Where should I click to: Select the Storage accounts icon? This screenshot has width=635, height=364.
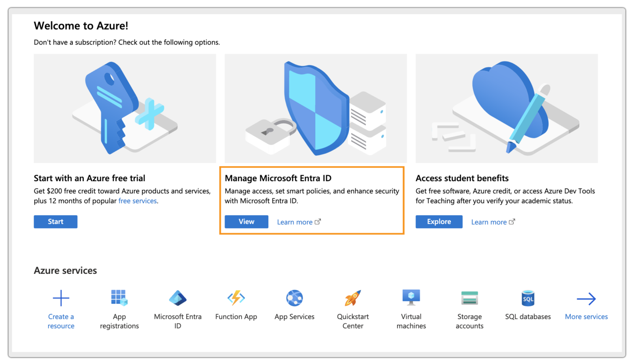470,298
